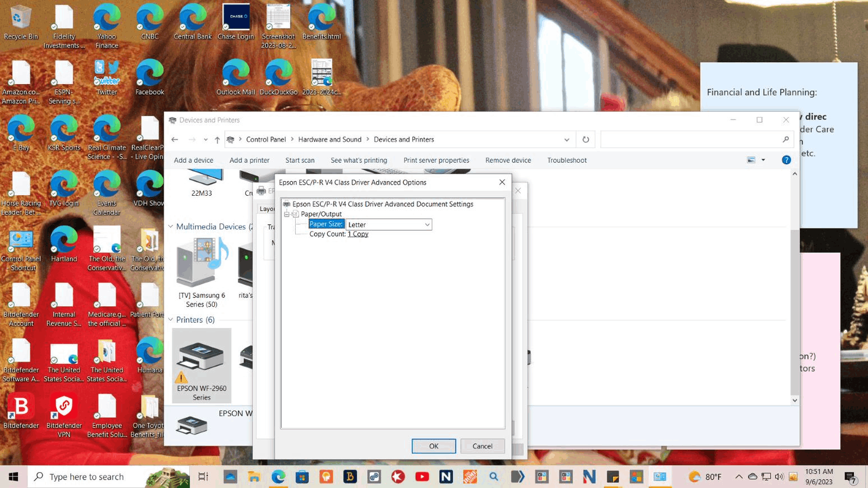Viewport: 868px width, 488px height.
Task: Close the Advanced Options dialog
Action: pos(502,182)
